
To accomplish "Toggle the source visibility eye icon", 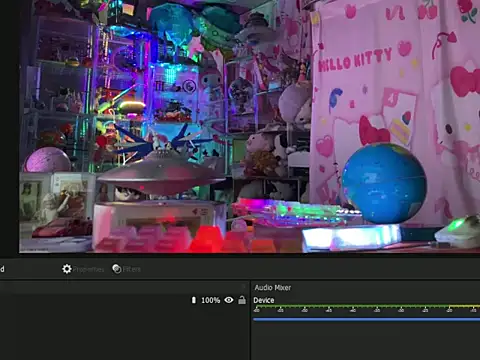I will (x=229, y=300).
